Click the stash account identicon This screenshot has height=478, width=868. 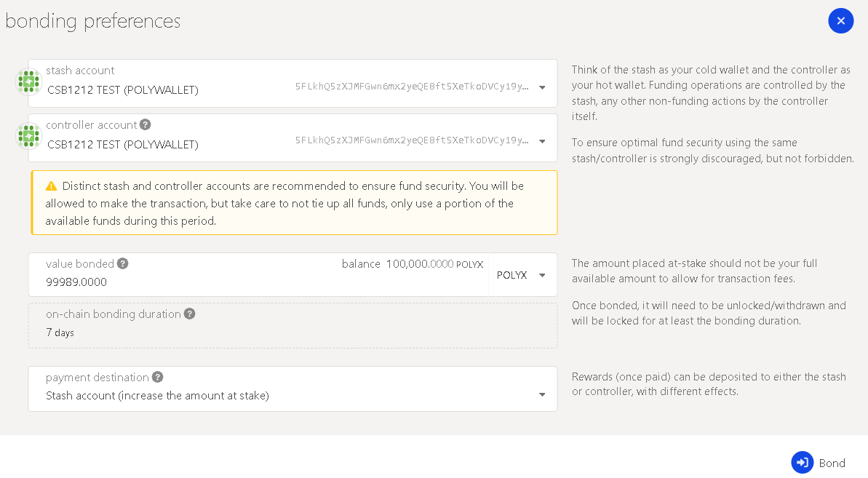pyautogui.click(x=28, y=82)
